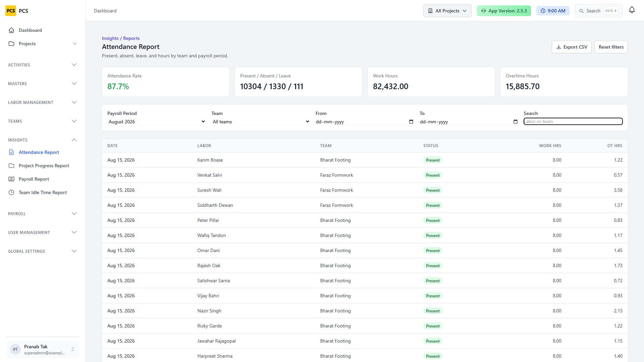Open the From date calendar picker icon
This screenshot has height=362, width=644.
[411, 122]
